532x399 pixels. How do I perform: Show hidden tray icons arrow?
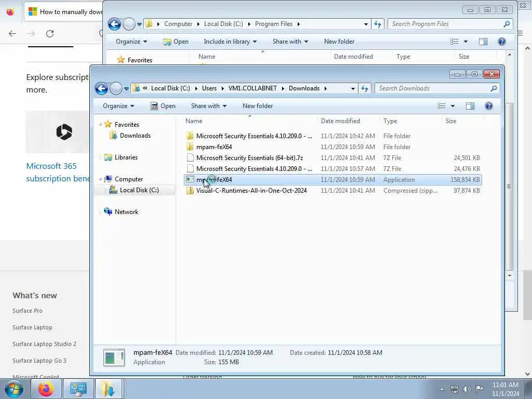(442, 390)
